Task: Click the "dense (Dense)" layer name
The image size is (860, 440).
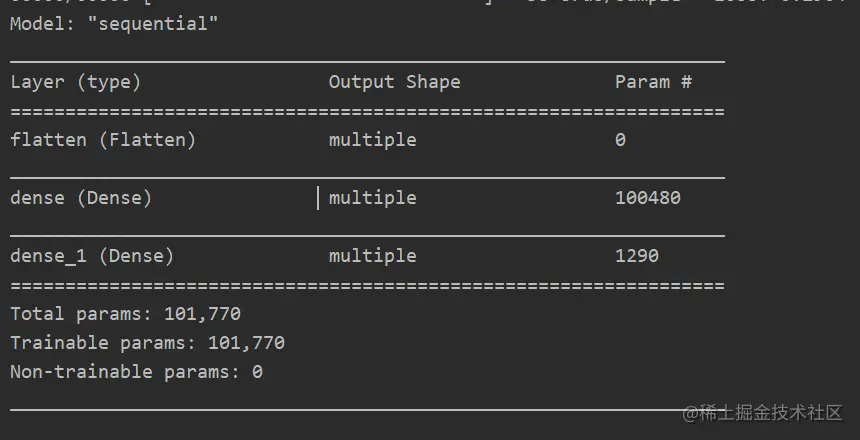Action: (81, 198)
